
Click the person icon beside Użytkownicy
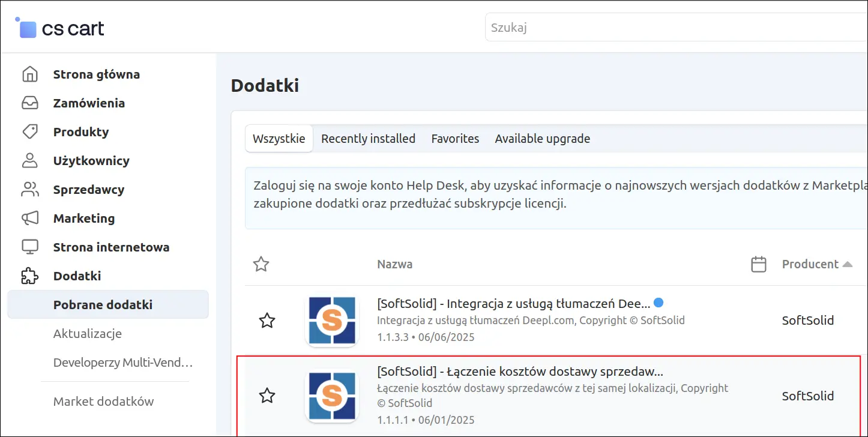[x=30, y=161]
